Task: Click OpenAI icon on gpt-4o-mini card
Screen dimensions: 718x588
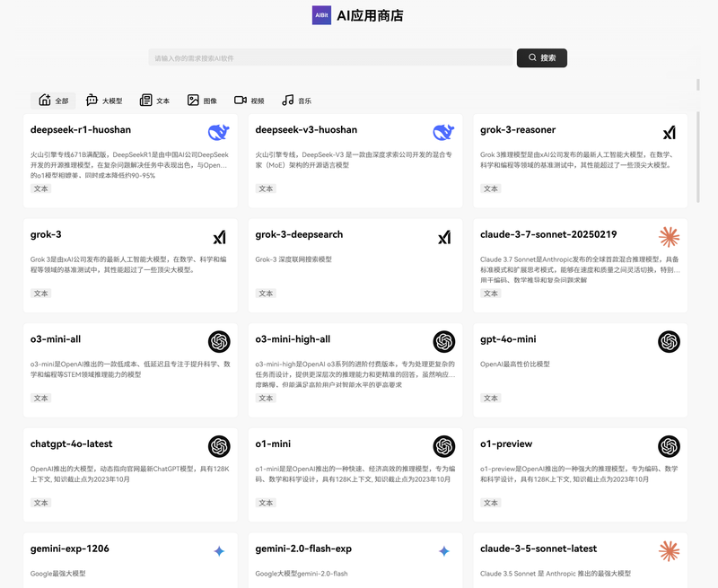Action: [669, 342]
